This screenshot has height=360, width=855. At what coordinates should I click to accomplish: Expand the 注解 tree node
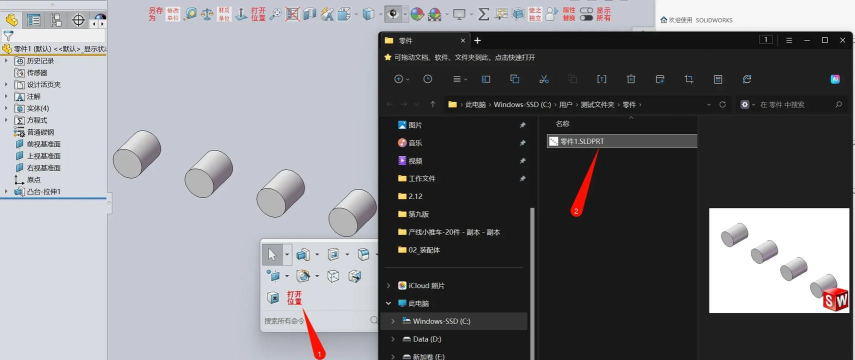pos(6,97)
